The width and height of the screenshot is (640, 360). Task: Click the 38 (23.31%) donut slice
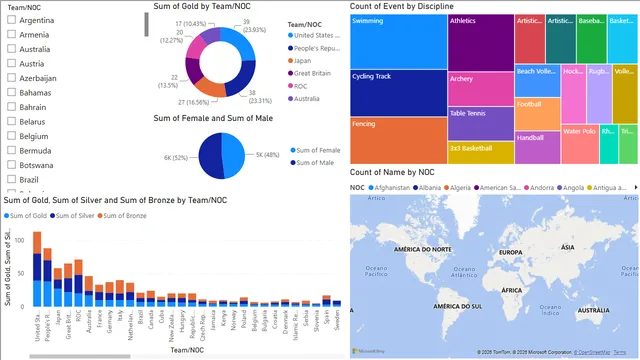click(x=242, y=79)
